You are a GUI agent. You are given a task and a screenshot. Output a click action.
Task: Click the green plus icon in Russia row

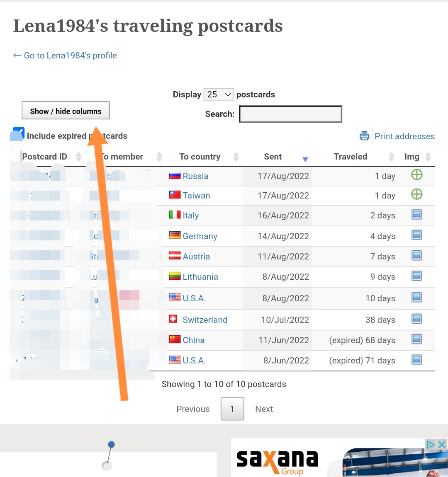tap(416, 175)
